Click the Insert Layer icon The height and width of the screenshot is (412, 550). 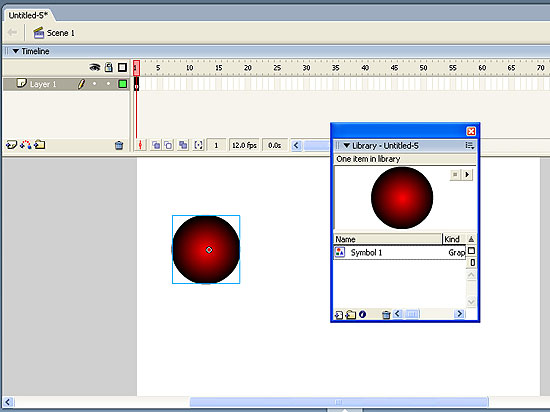point(11,144)
